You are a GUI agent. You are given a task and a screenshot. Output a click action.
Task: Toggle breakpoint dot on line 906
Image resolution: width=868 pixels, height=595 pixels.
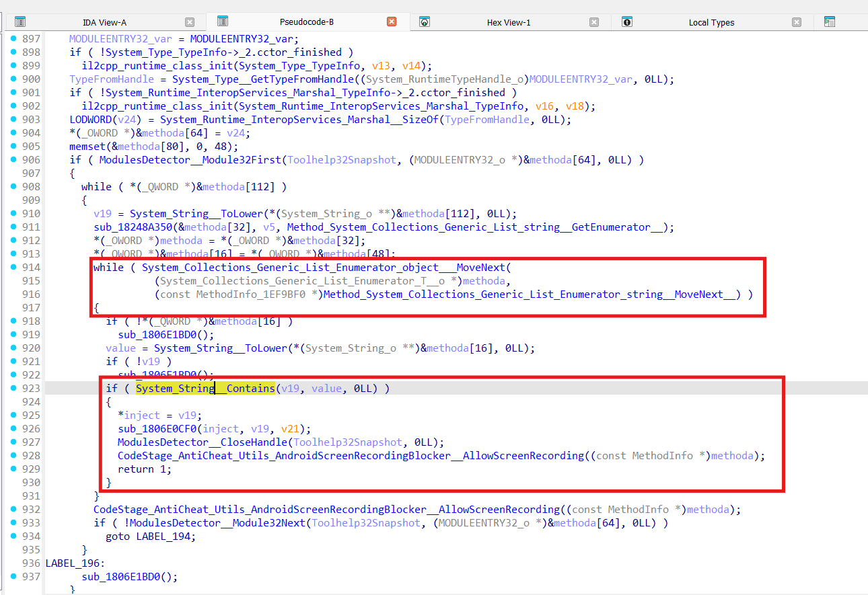point(14,159)
